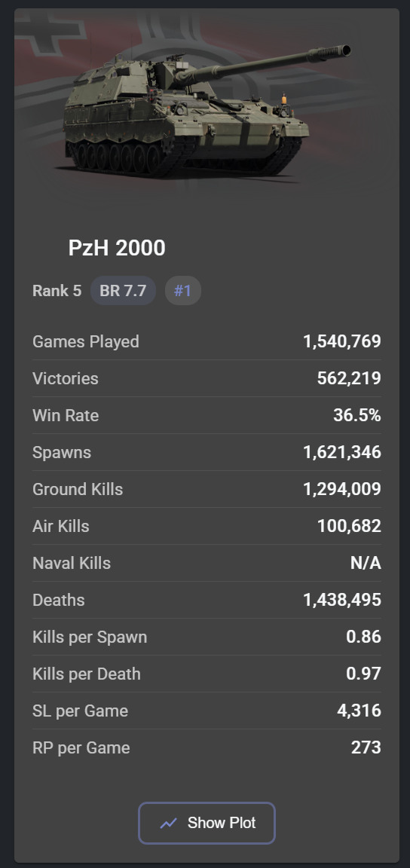This screenshot has width=410, height=868.
Task: Click the Kills per Death value 0.97
Action: pyautogui.click(x=363, y=674)
